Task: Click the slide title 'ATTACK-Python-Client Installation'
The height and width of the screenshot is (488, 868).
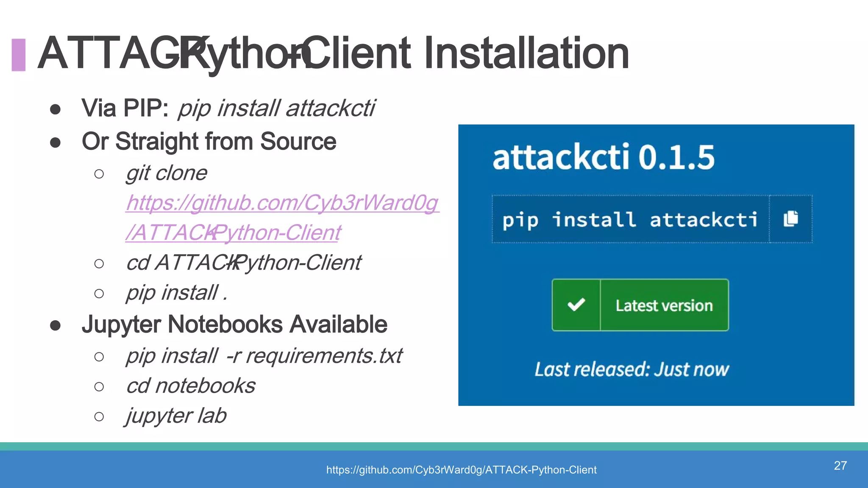Action: [x=333, y=53]
